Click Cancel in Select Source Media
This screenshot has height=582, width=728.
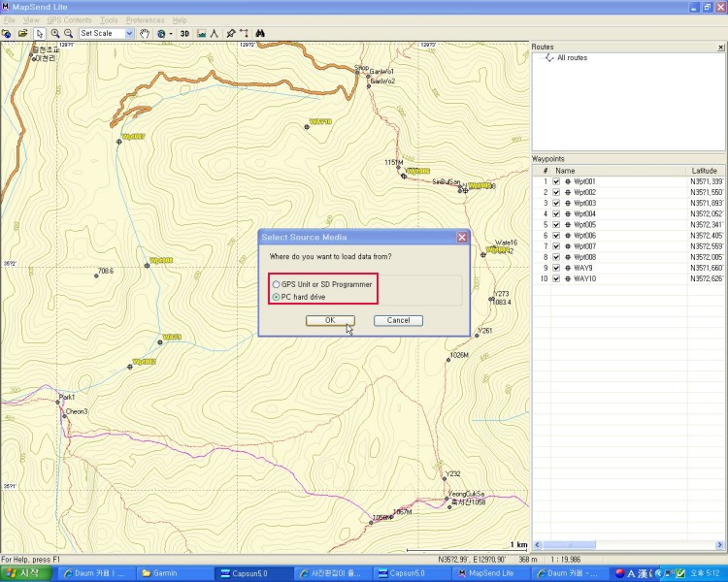pos(398,320)
